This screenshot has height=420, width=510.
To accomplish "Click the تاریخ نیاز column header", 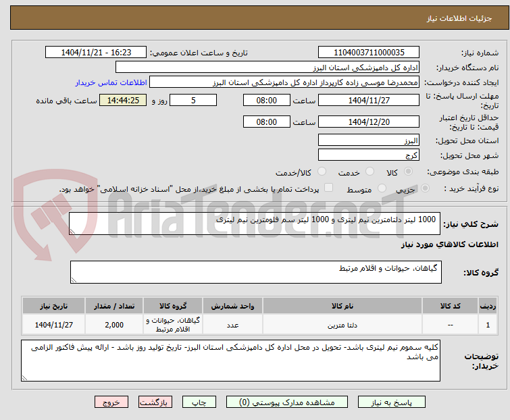I will click(x=53, y=306).
